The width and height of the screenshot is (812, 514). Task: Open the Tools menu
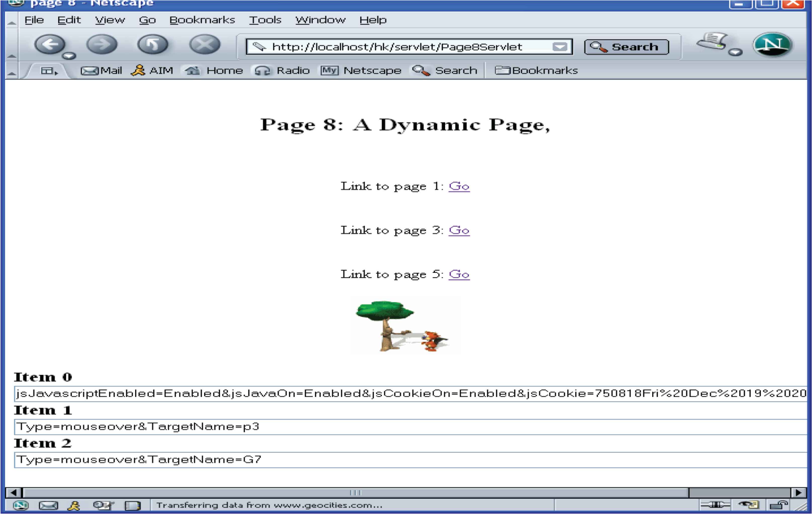(x=265, y=20)
